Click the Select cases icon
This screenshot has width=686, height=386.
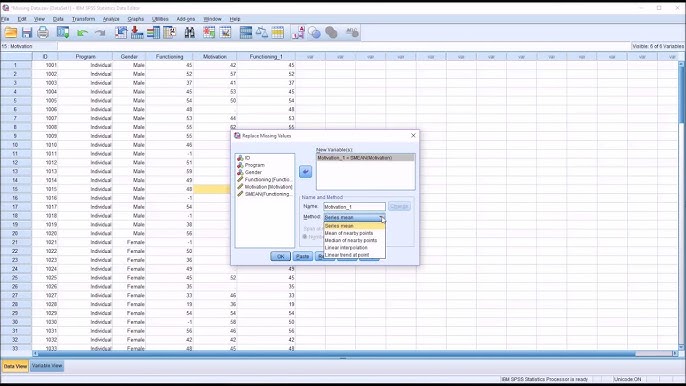(x=278, y=32)
